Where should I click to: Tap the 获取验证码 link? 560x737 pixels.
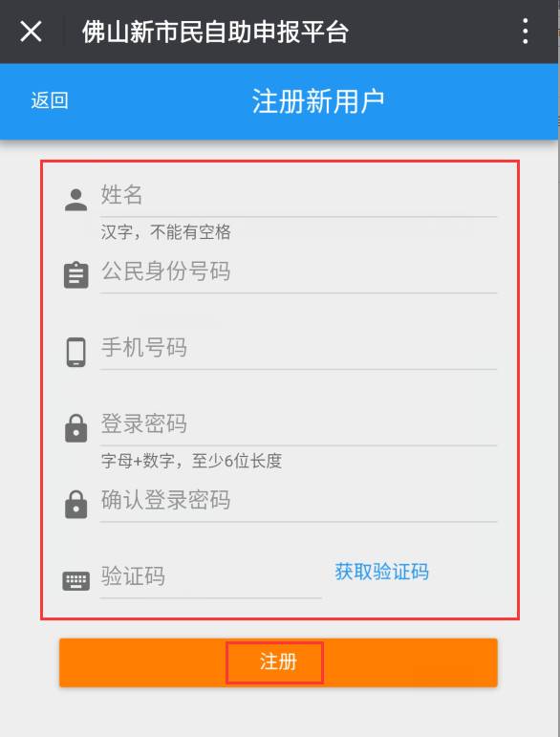tap(381, 572)
